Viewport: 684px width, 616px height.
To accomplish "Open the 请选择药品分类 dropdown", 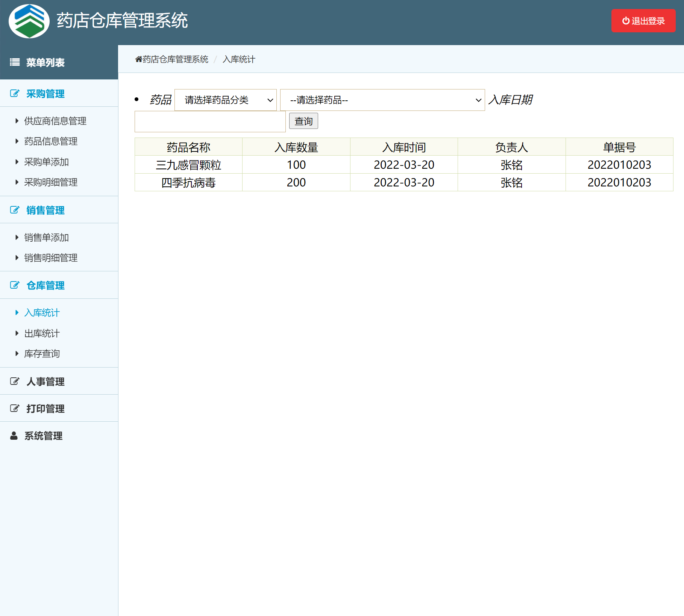I will click(226, 100).
